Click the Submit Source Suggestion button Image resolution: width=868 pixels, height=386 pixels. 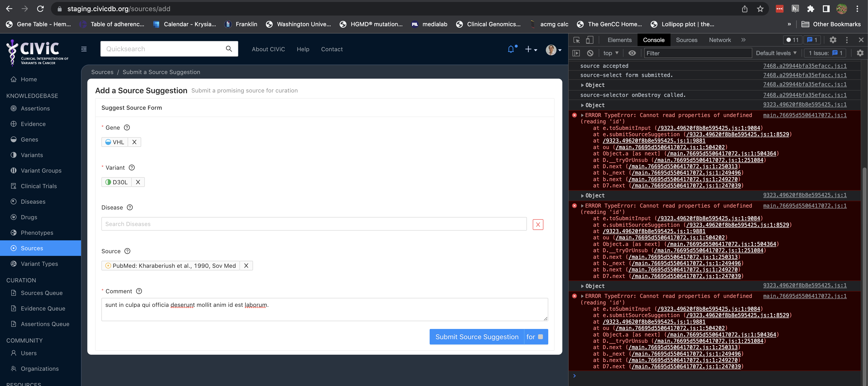pyautogui.click(x=476, y=336)
